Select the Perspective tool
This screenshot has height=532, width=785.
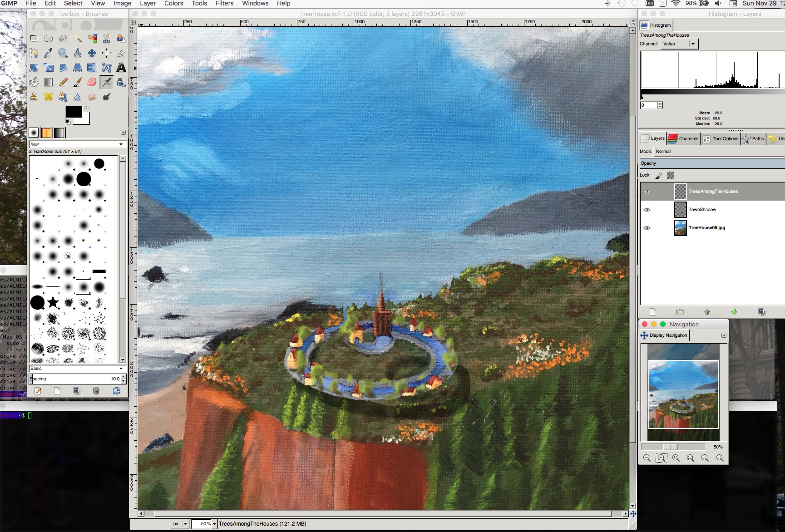(78, 68)
